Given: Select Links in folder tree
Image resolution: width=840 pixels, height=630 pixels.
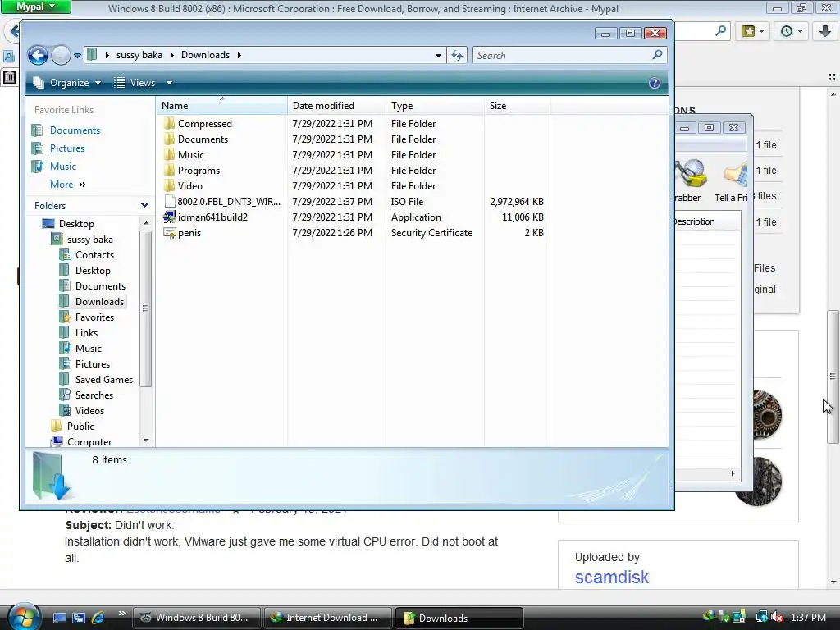Looking at the screenshot, I should [86, 333].
